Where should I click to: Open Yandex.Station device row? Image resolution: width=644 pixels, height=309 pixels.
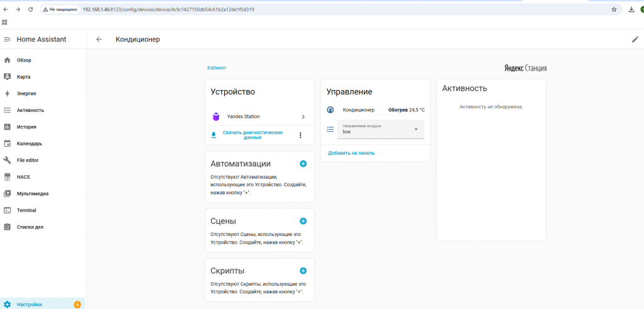point(259,116)
